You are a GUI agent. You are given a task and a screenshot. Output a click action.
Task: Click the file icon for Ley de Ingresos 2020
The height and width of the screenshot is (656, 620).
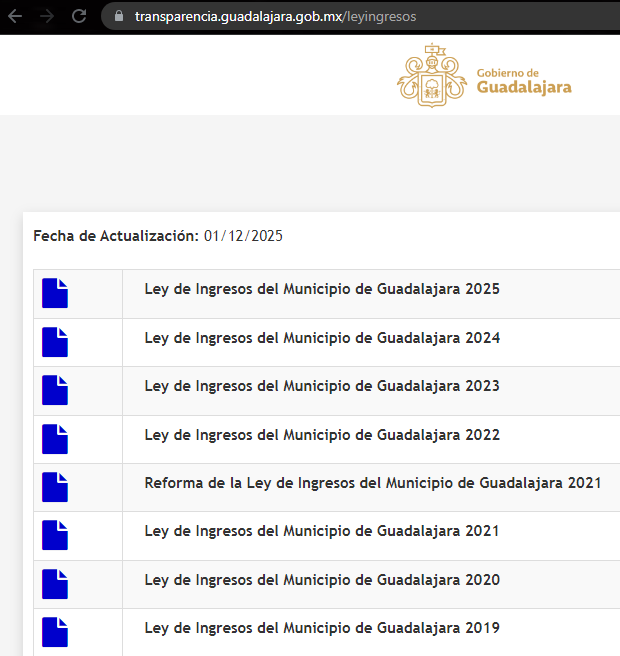tap(55, 584)
